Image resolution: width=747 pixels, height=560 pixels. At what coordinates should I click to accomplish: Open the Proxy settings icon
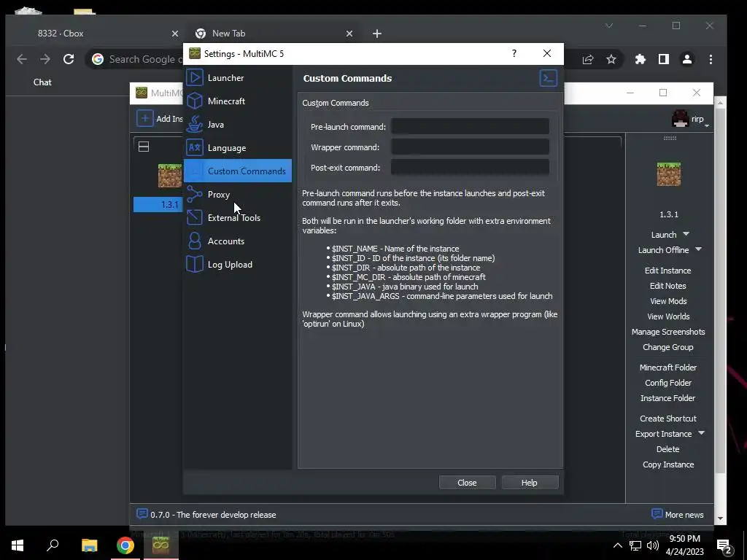pyautogui.click(x=194, y=194)
